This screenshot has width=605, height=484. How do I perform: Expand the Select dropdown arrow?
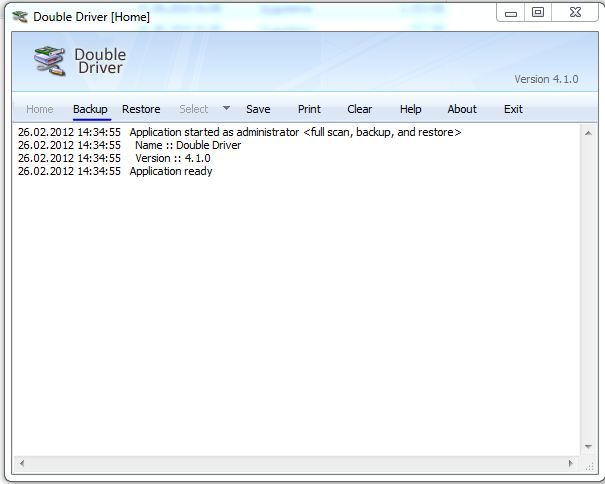tap(226, 108)
